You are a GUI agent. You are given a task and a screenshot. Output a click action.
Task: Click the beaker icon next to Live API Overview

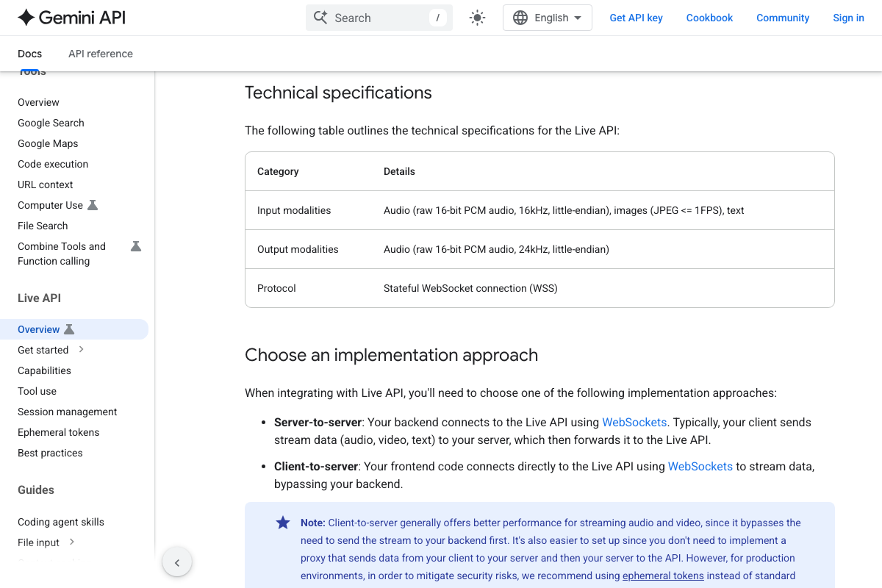pos(69,329)
